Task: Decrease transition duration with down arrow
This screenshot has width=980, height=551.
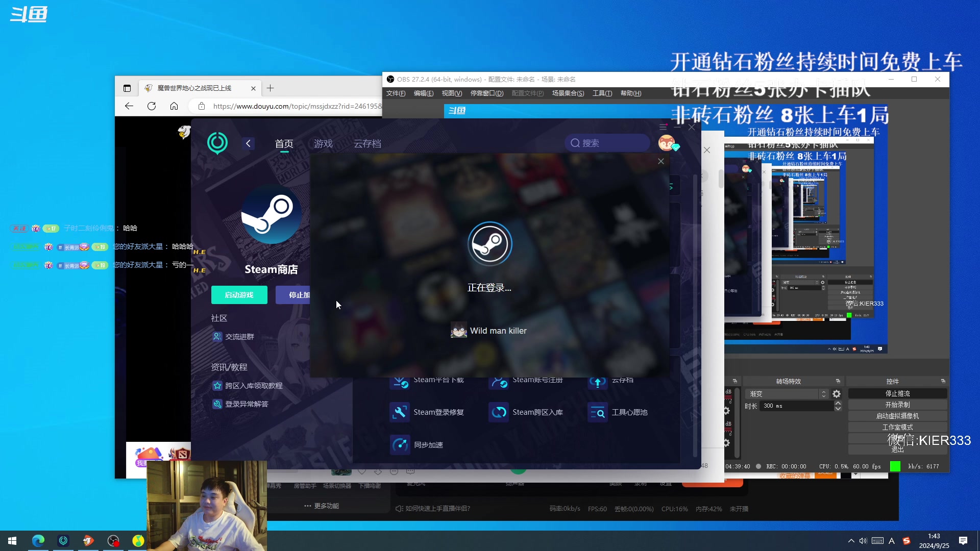Action: click(838, 409)
